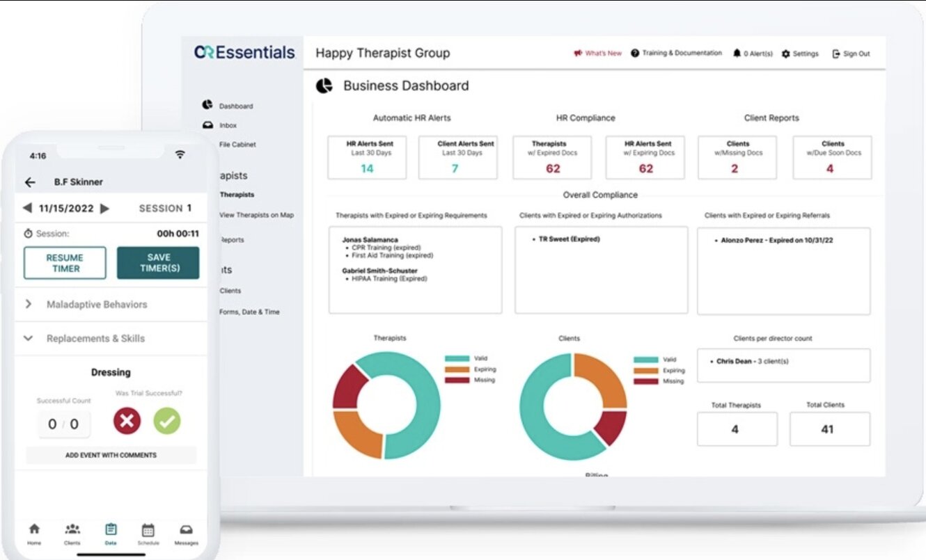Select Inbox from the sidebar menu
926x560 pixels.
pyautogui.click(x=228, y=125)
